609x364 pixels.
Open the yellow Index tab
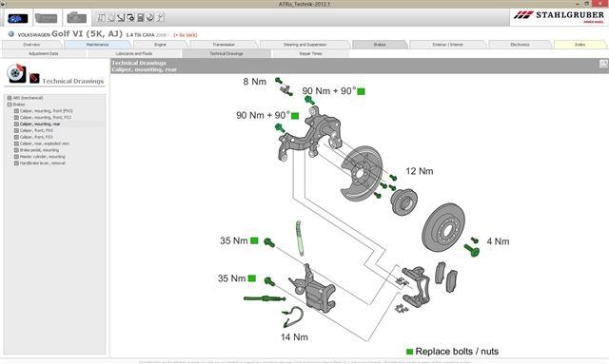[580, 45]
